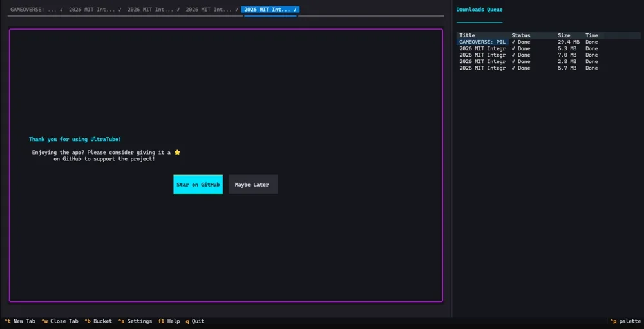Click the Status column header

click(521, 35)
